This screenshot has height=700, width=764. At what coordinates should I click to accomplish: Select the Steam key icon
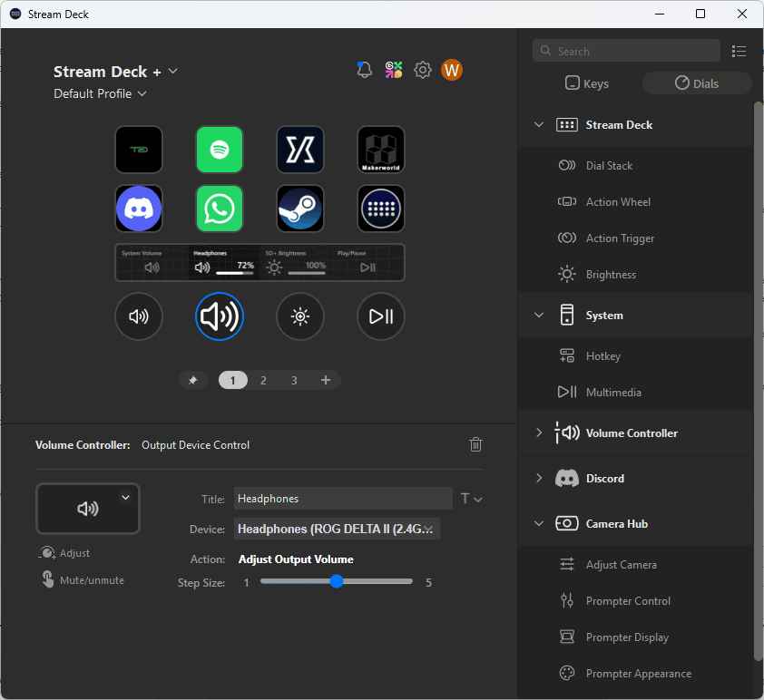(300, 209)
